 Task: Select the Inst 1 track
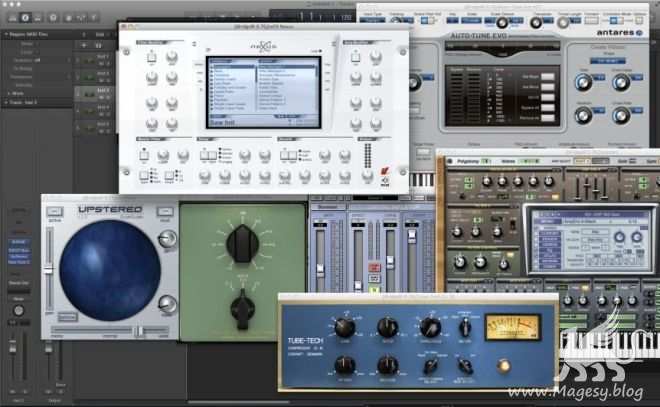(96, 59)
